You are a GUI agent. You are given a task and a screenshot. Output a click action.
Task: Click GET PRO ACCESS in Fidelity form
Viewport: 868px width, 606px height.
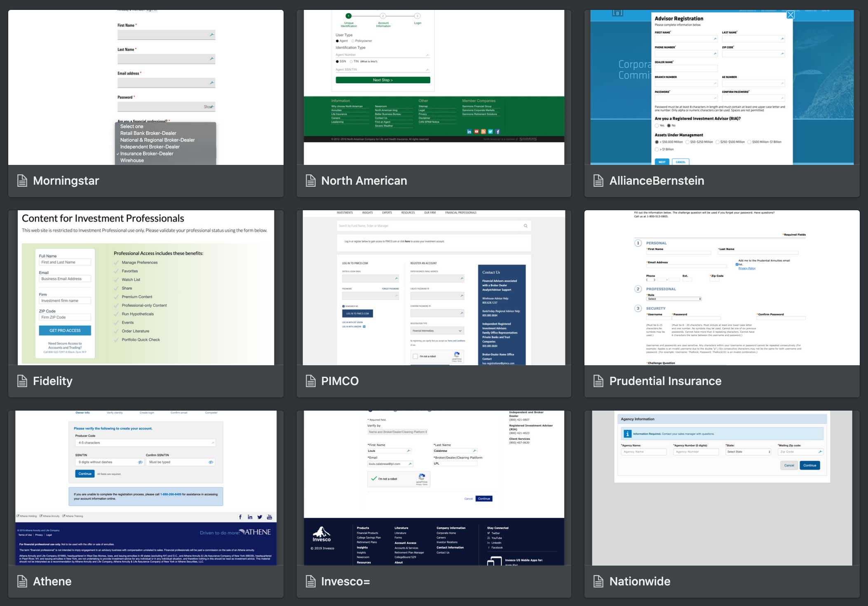click(x=65, y=331)
